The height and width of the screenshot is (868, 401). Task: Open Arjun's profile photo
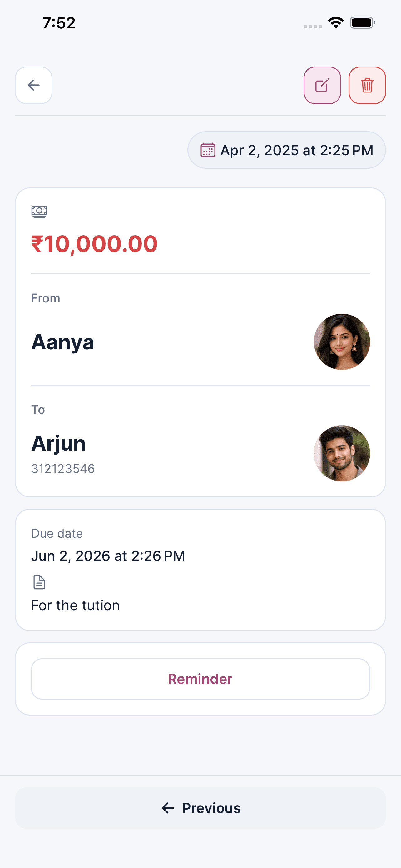342,453
